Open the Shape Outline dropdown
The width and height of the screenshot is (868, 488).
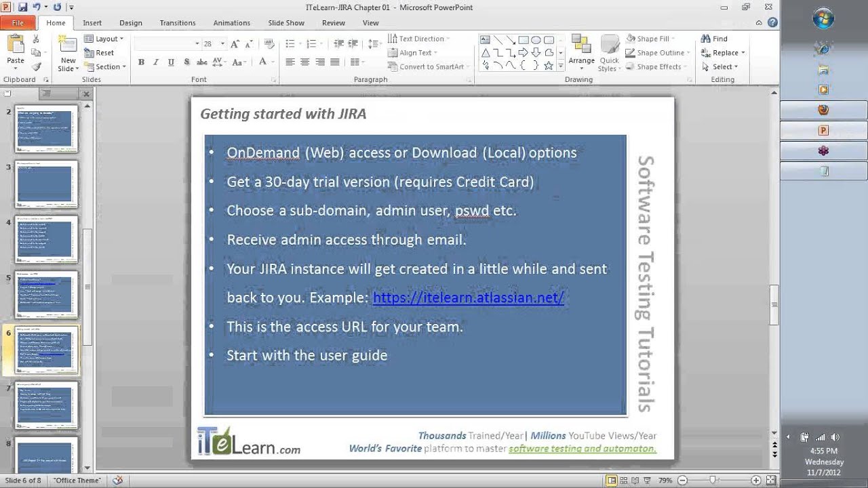pyautogui.click(x=658, y=53)
